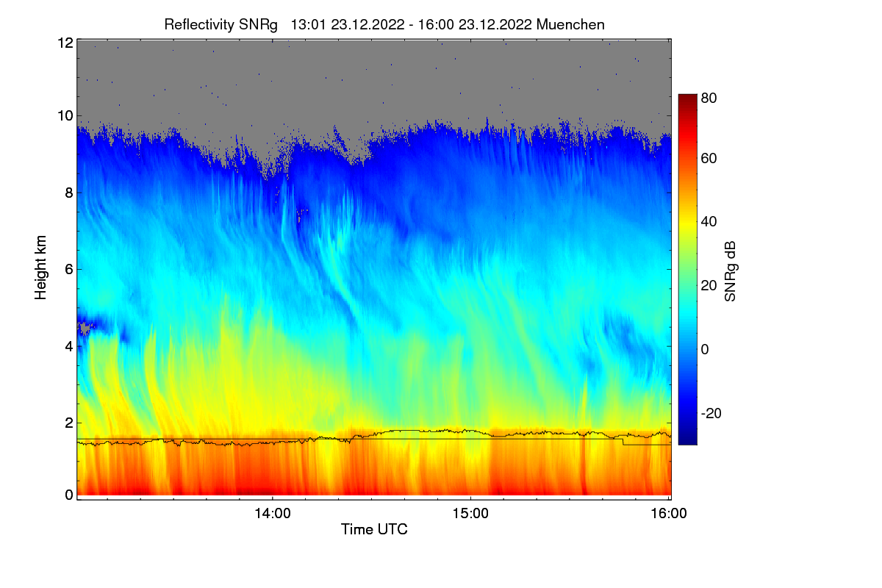This screenshot has height=588, width=882.
Task: Click the colorbar value 60
Action: (x=709, y=158)
